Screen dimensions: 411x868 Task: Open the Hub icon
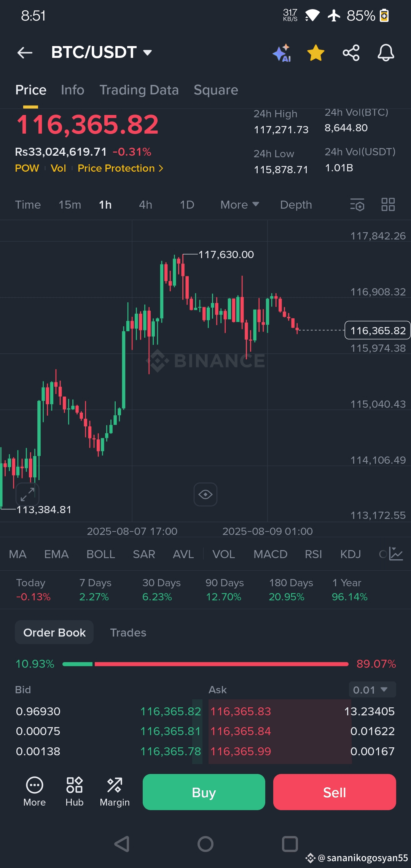tap(75, 791)
